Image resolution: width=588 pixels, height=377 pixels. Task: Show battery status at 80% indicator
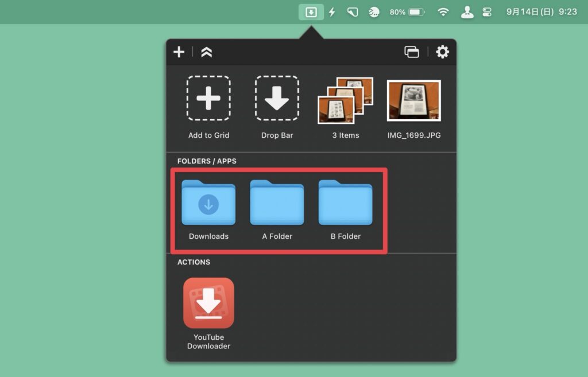pyautogui.click(x=407, y=12)
